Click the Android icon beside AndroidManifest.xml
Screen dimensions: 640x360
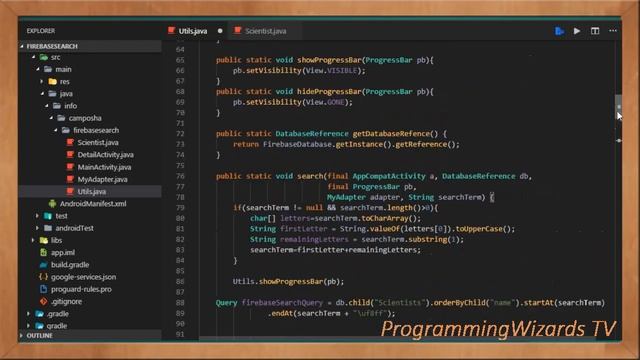(52, 204)
